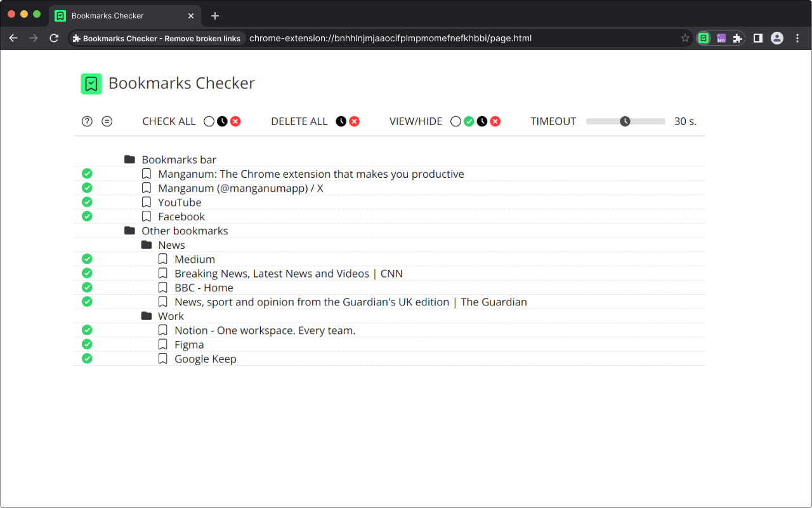This screenshot has height=508, width=812.
Task: Click the Figma bookmark entry
Action: pyautogui.click(x=189, y=345)
